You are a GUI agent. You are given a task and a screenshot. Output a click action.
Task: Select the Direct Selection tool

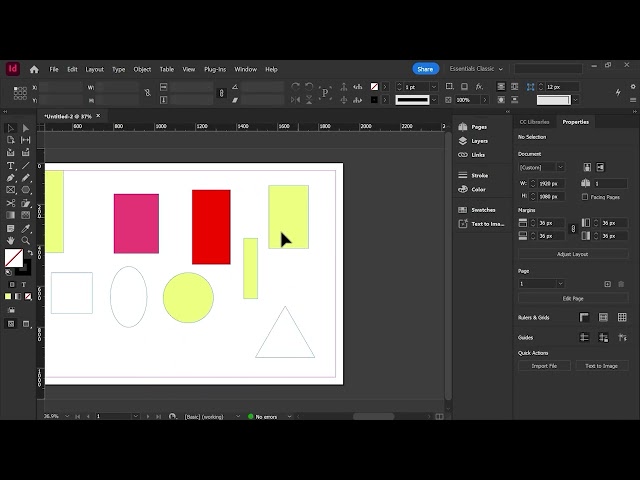pyautogui.click(x=26, y=128)
